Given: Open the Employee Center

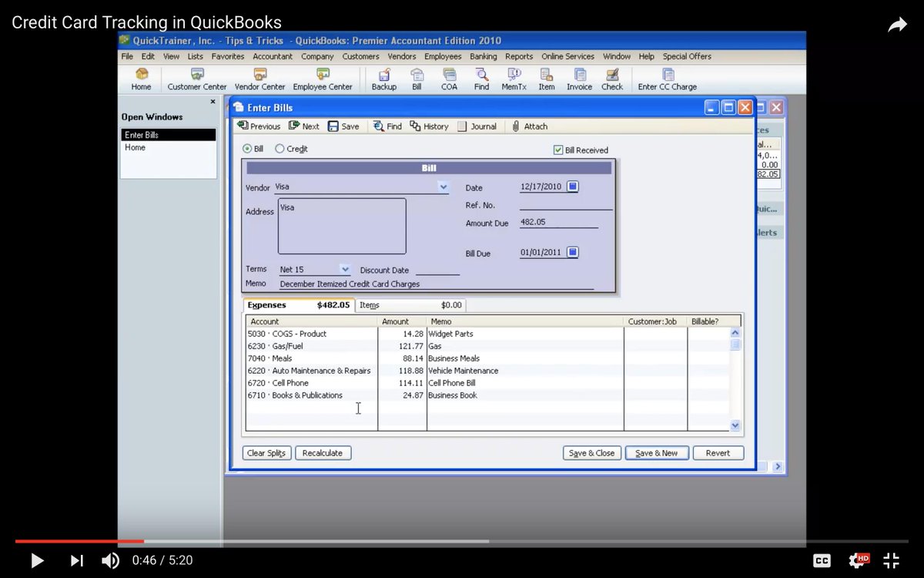Looking at the screenshot, I should 323,79.
